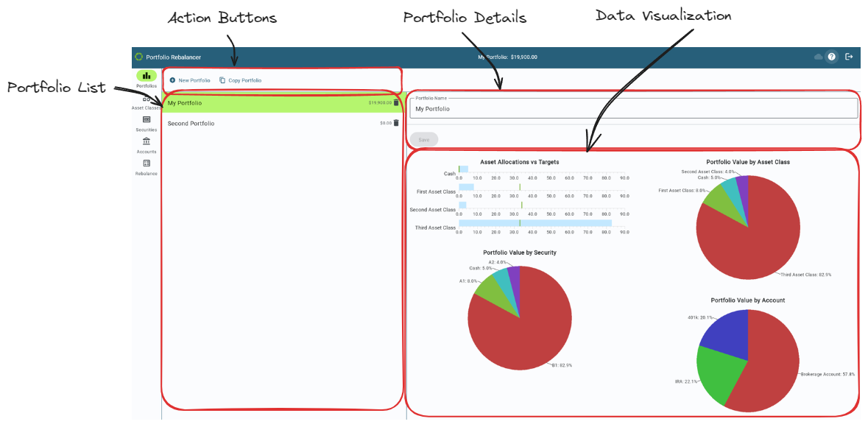Open the Portfolios section in the sidebar

point(145,76)
